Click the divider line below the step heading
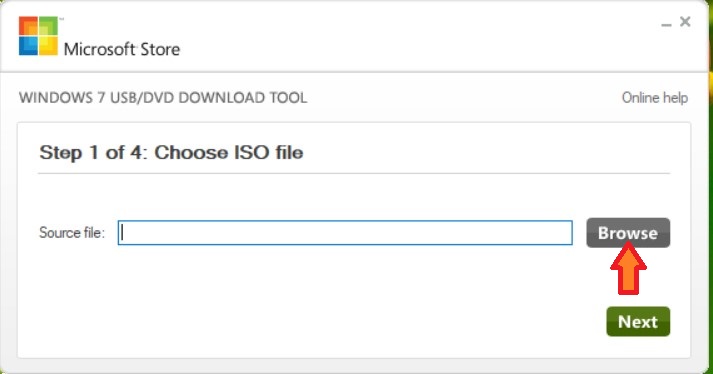The height and width of the screenshot is (374, 713). (354, 173)
